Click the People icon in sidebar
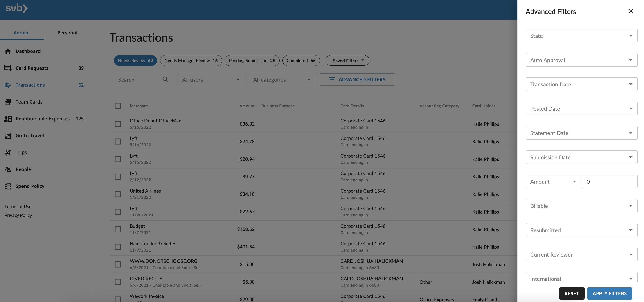The image size is (644, 302). [x=8, y=169]
